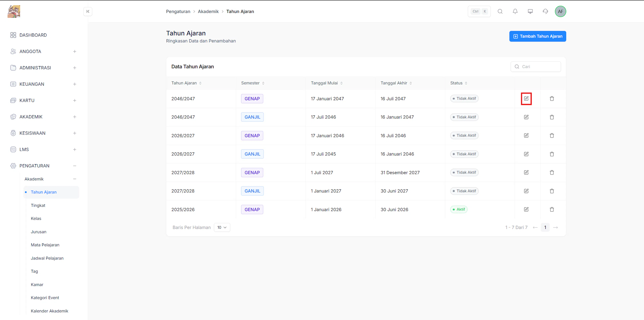Open Kamar settings page
This screenshot has width=644, height=320.
click(x=37, y=285)
